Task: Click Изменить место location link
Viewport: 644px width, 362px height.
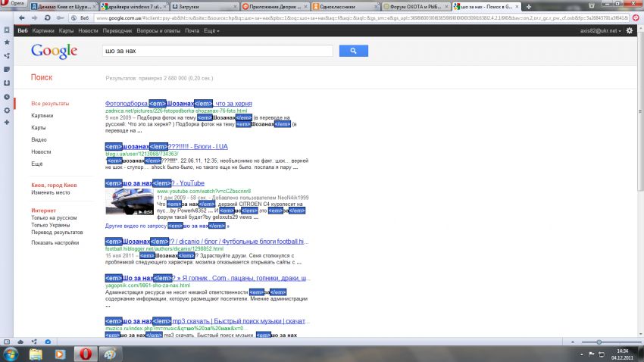Action: pos(51,192)
